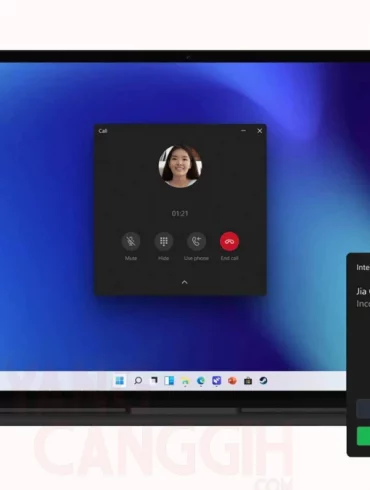370x490 pixels.
Task: Hide the dial keypad
Action: click(163, 241)
